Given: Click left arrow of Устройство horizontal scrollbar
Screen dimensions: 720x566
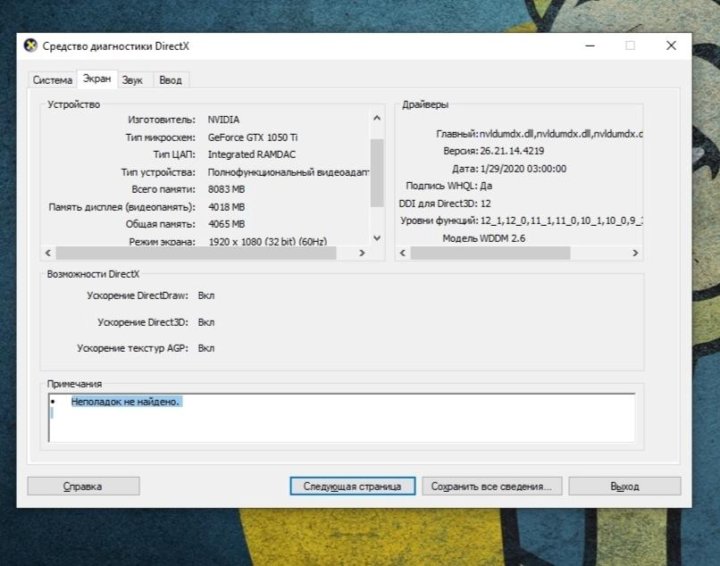Looking at the screenshot, I should 48,254.
